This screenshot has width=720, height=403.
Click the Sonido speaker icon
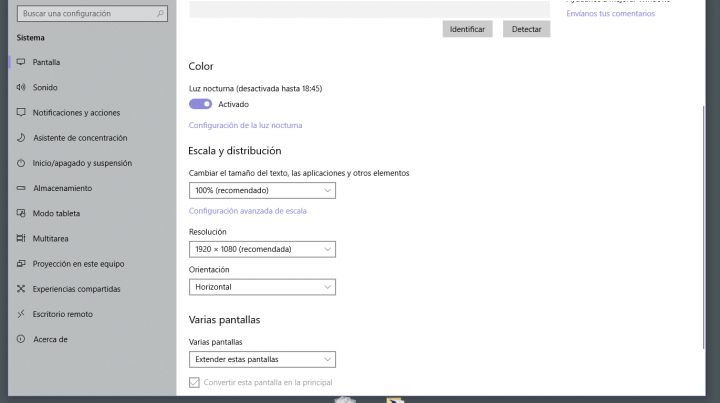pos(21,87)
